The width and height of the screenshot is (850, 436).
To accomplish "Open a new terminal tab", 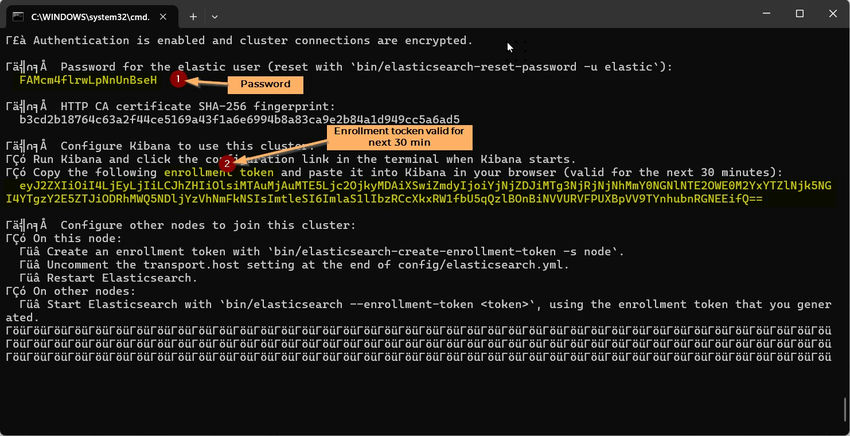I will (x=194, y=16).
